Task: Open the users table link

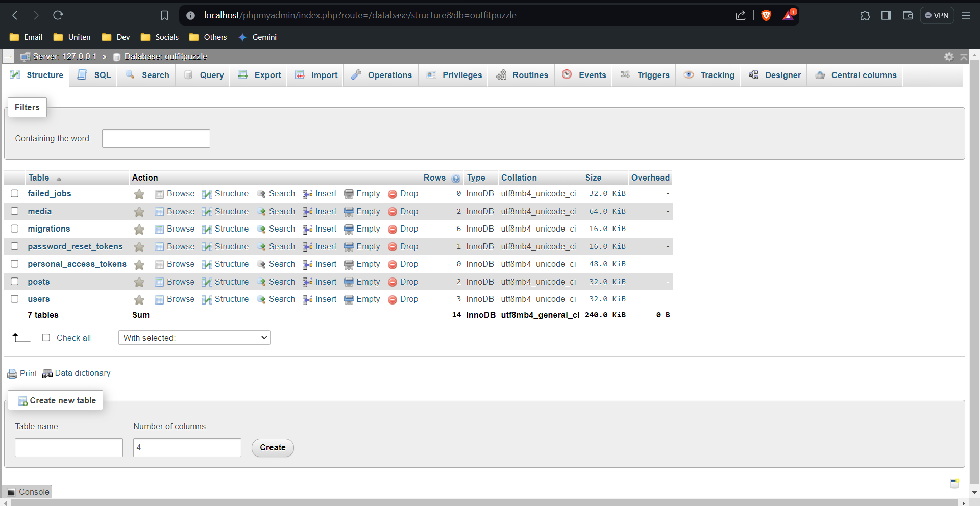Action: [39, 299]
